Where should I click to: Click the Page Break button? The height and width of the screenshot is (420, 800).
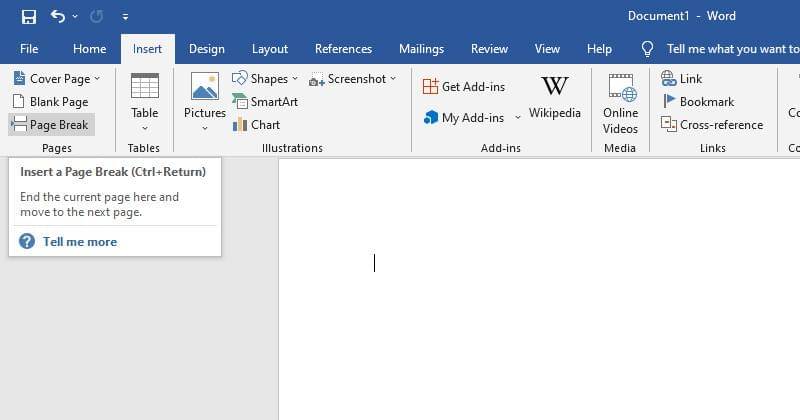click(x=51, y=125)
